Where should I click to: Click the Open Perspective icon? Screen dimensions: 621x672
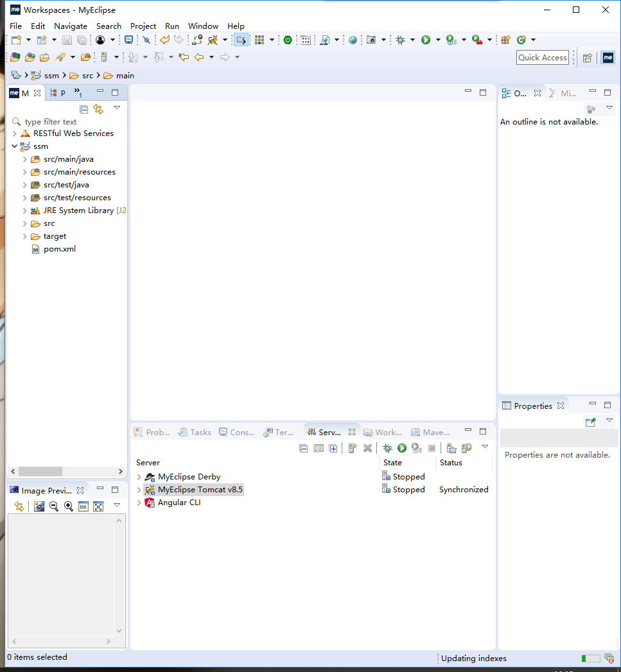(x=587, y=57)
